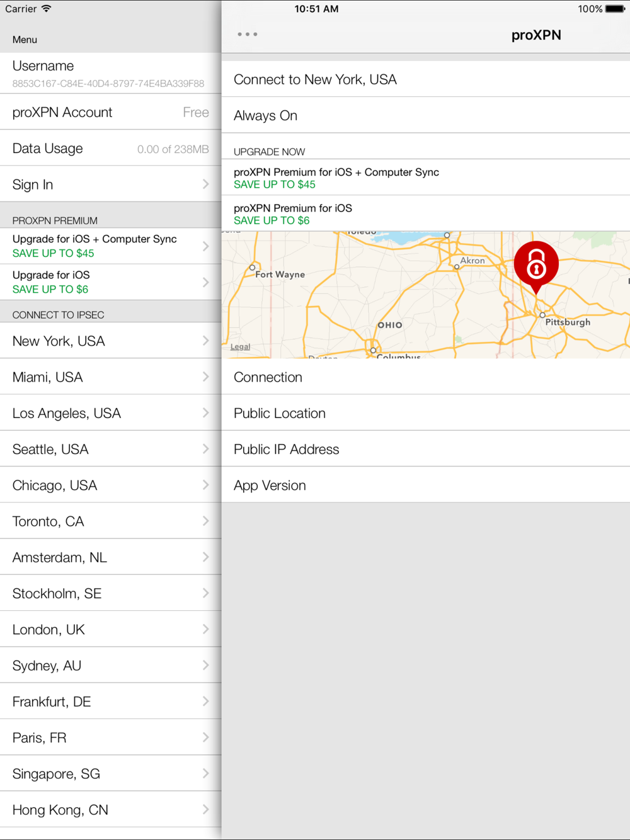
Task: Tap Connect to New York, USA
Action: tap(426, 79)
